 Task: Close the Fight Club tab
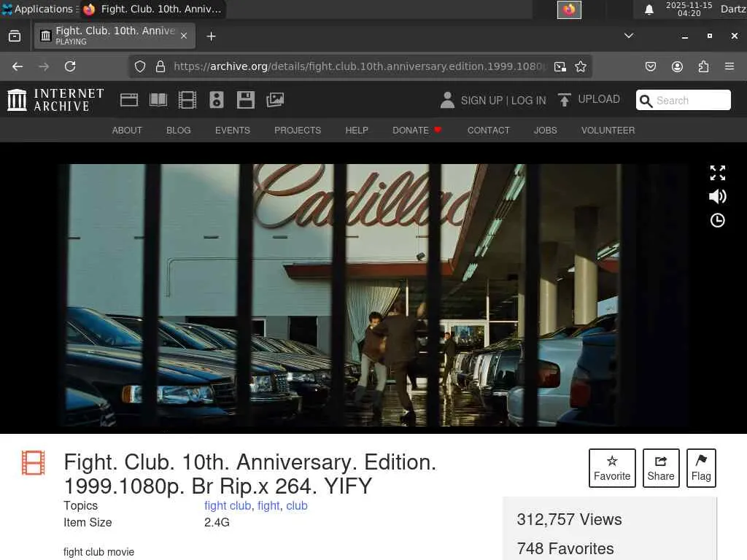(184, 36)
